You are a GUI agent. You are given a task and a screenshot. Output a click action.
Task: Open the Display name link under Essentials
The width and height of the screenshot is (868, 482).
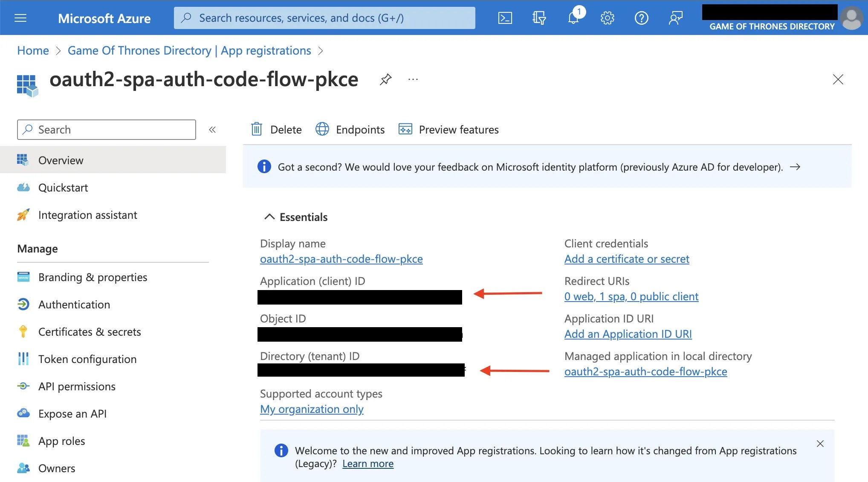coord(341,259)
